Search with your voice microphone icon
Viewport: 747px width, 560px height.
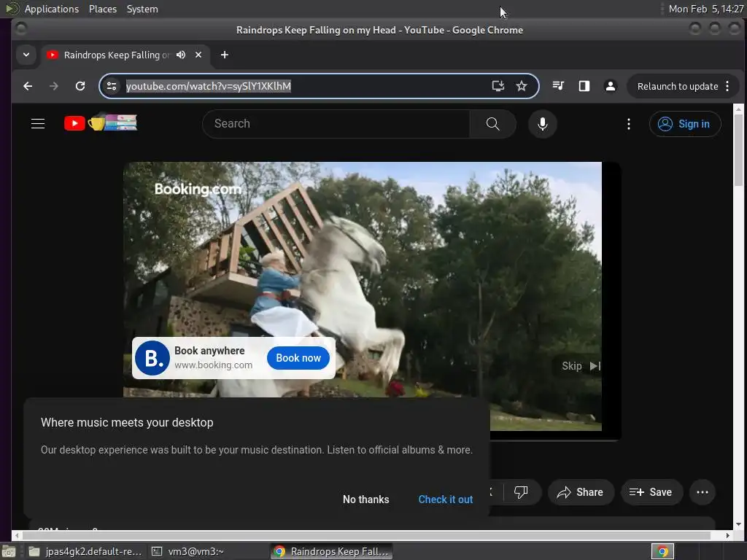(x=542, y=124)
